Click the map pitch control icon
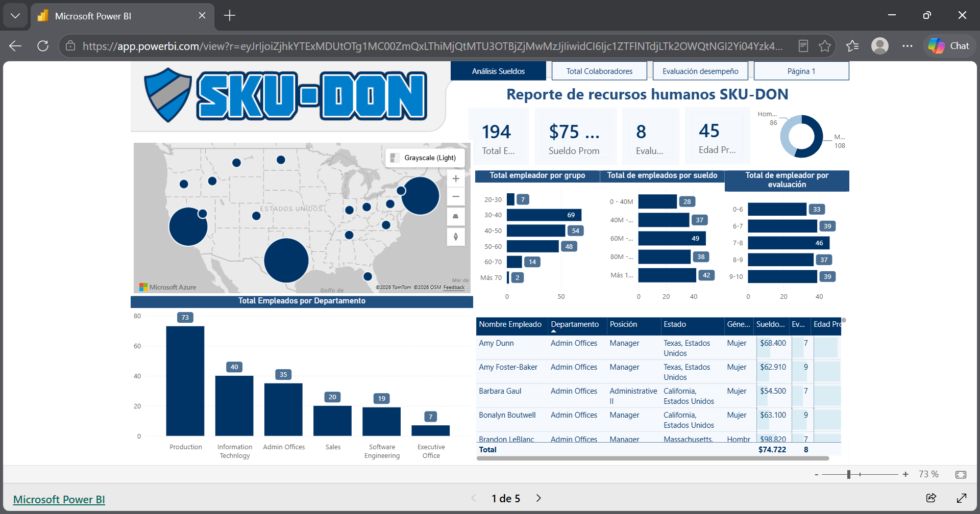The height and width of the screenshot is (514, 980). coord(456,217)
